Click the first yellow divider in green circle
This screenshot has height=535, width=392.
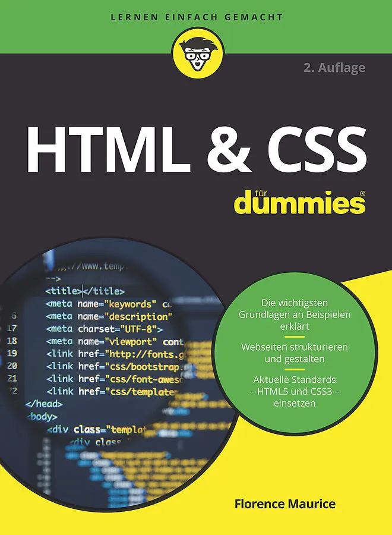click(294, 336)
